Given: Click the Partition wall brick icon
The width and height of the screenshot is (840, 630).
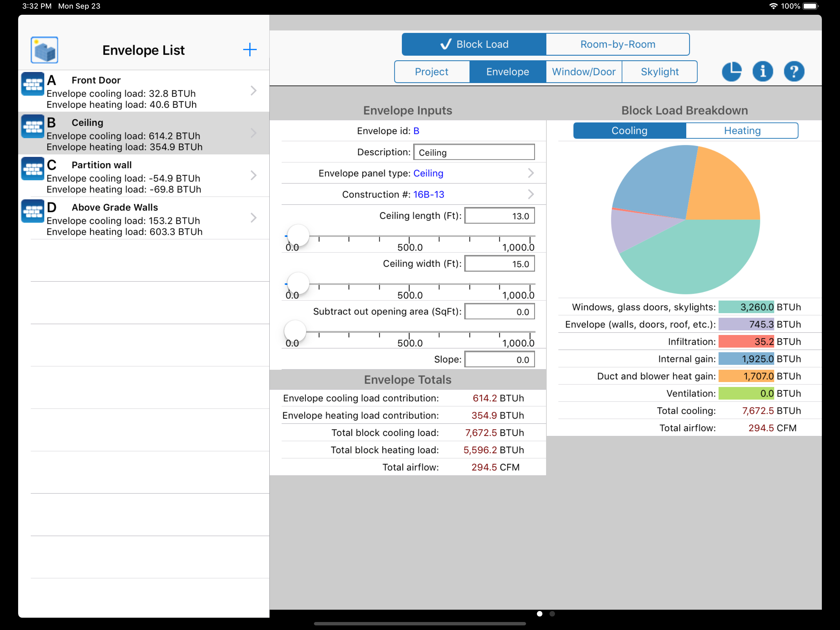Looking at the screenshot, I should [33, 169].
